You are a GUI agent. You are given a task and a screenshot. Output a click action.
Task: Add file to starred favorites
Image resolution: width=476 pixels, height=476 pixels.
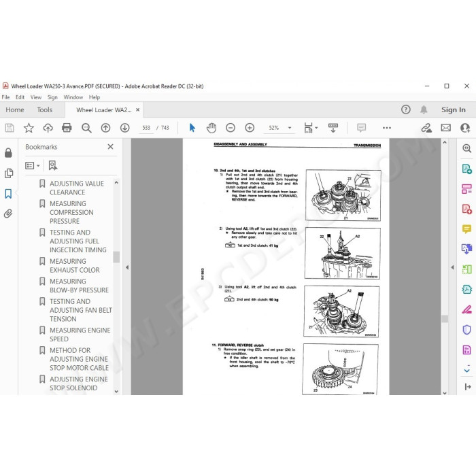pyautogui.click(x=29, y=128)
